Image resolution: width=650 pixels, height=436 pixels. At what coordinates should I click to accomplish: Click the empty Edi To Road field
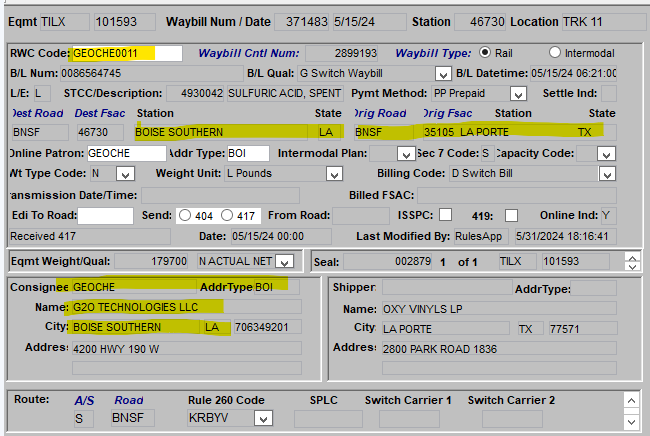click(105, 216)
